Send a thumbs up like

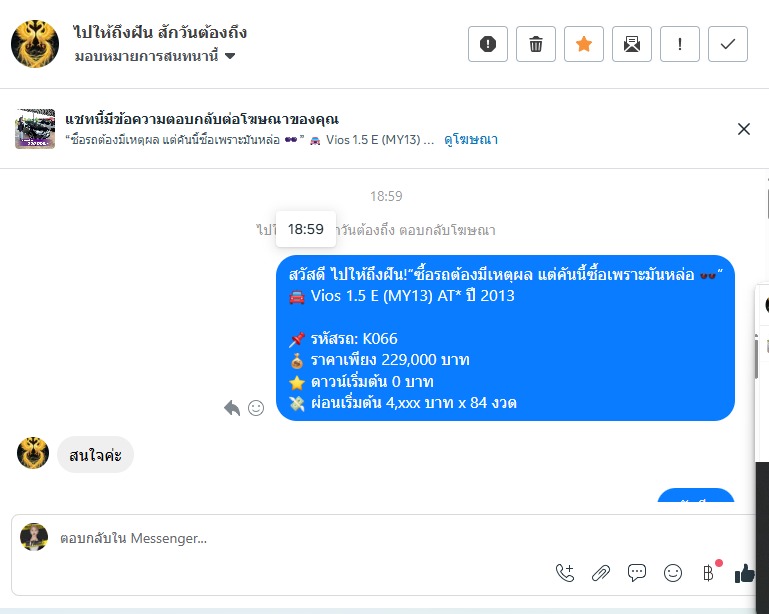(x=744, y=573)
